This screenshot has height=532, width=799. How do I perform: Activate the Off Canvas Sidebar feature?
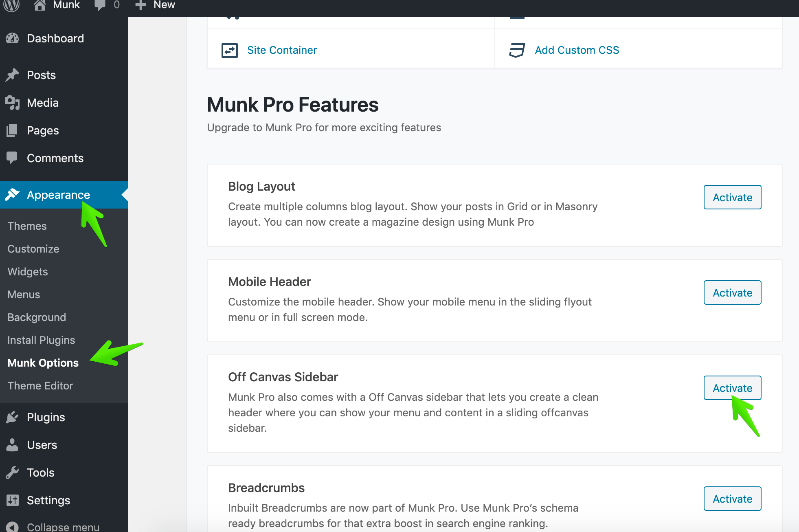[x=732, y=388]
